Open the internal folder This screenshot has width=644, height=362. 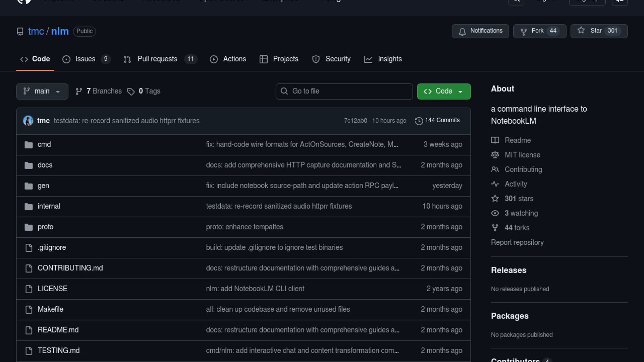point(49,206)
